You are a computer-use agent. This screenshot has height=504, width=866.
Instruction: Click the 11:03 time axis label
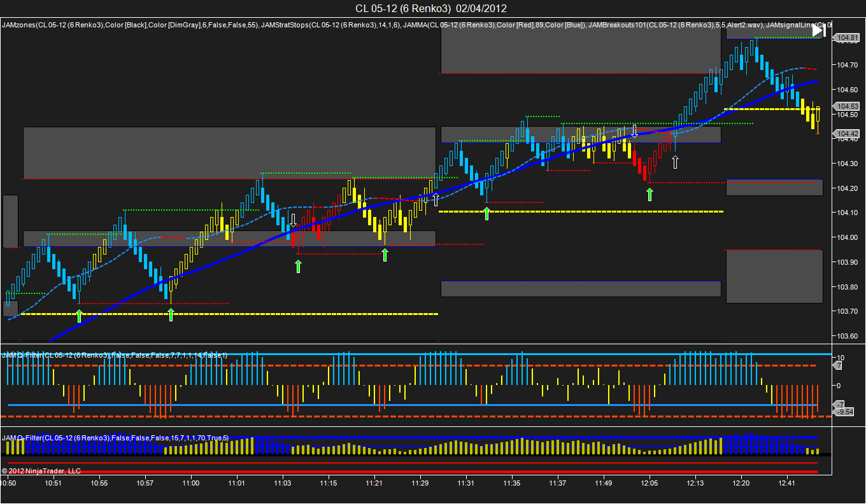tap(282, 484)
